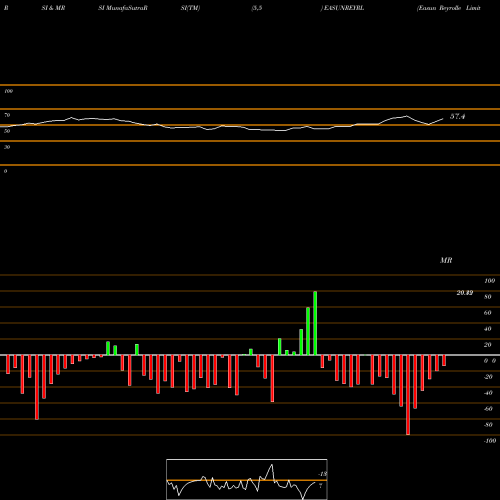Click the MR panel title
500x500 pixels.
point(446,260)
